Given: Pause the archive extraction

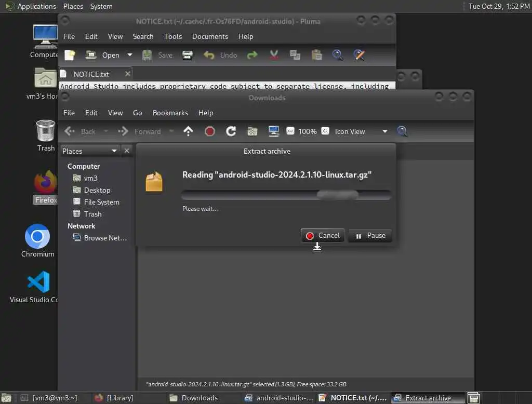Looking at the screenshot, I should (370, 235).
